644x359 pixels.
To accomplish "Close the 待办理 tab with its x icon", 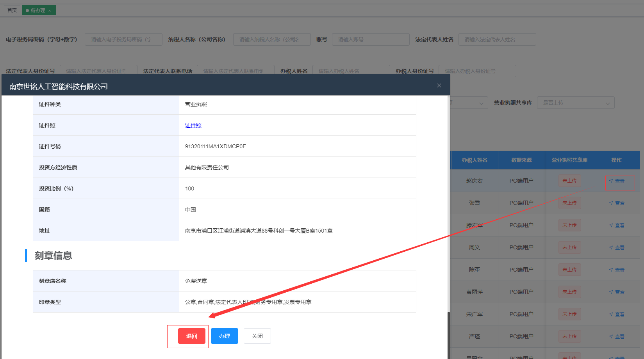I will (50, 11).
